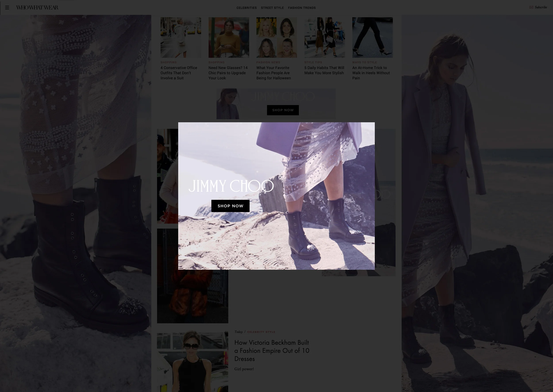553x392 pixels.
Task: Click the Who What Wear logo
Action: click(37, 8)
